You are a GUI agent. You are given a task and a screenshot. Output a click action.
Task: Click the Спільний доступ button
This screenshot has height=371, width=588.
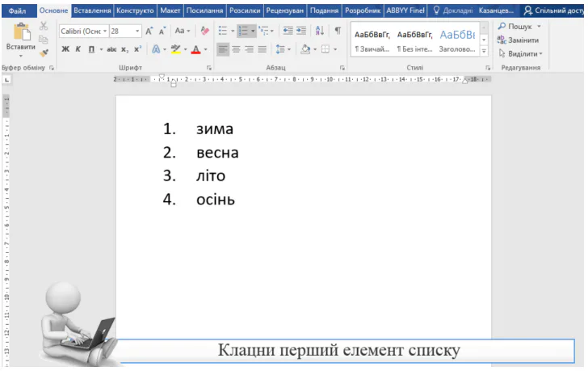coord(553,11)
